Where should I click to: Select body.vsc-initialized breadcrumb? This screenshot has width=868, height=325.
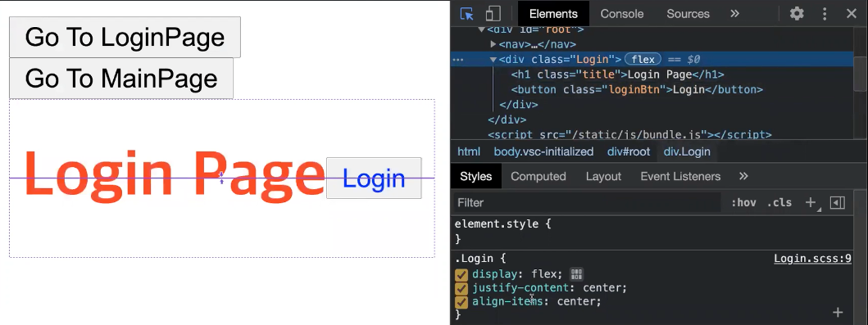(x=543, y=151)
